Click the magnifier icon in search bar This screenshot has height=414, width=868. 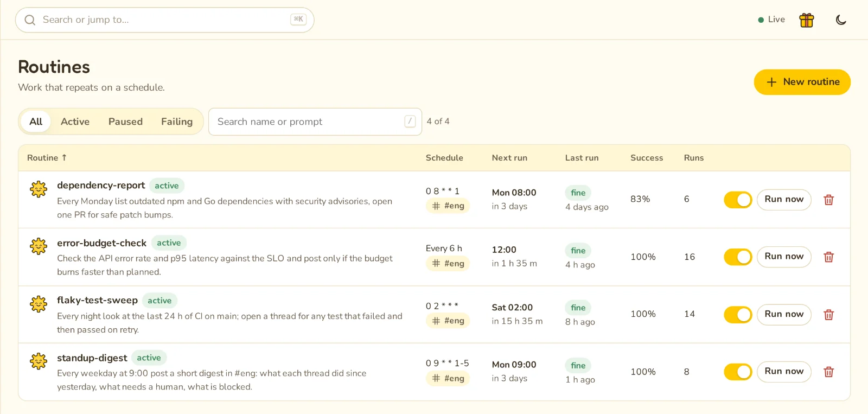pos(30,20)
